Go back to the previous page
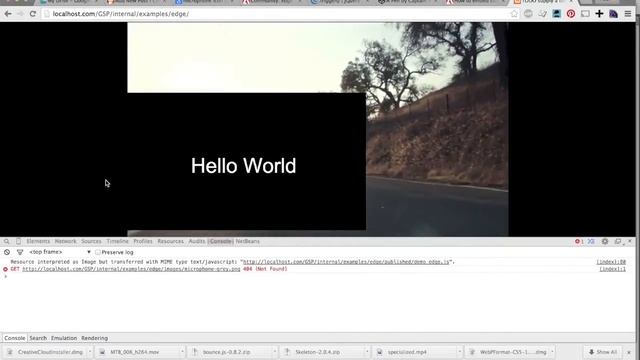 tap(8, 14)
